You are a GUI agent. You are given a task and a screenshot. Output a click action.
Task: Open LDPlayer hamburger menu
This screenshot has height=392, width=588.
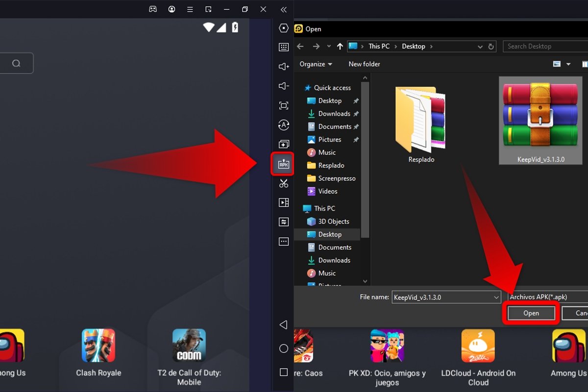coord(190,9)
